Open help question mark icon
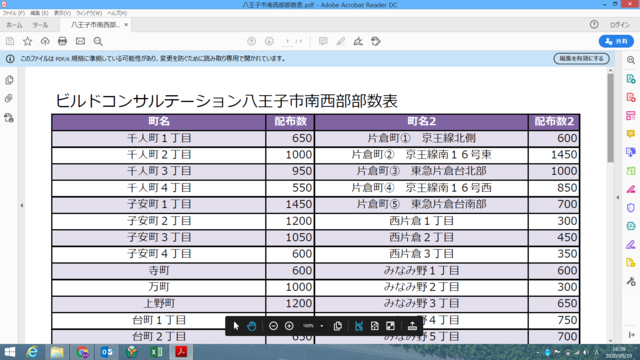 pos(594,24)
